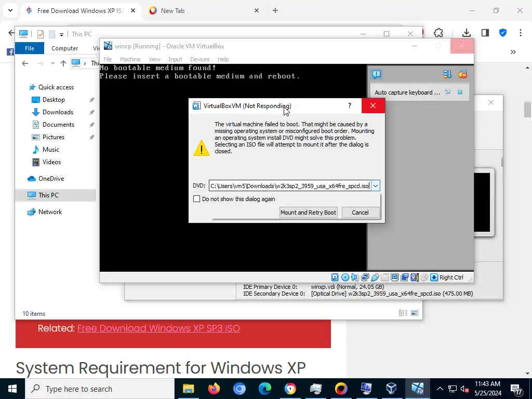This screenshot has height=399, width=532.
Task: Open Free Download Windows XP SP3 ISO link
Action: point(158,328)
